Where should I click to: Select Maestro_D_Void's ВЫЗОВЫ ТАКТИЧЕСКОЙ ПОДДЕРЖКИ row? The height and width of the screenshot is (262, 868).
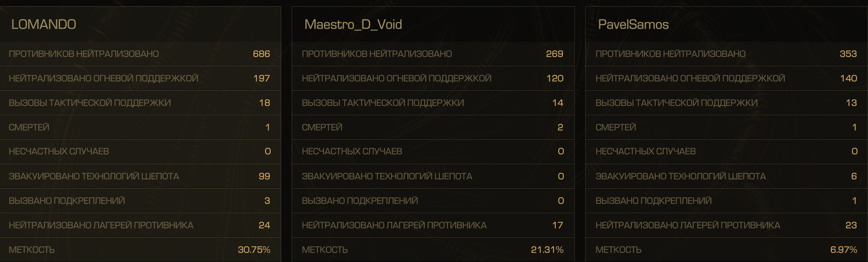433,103
